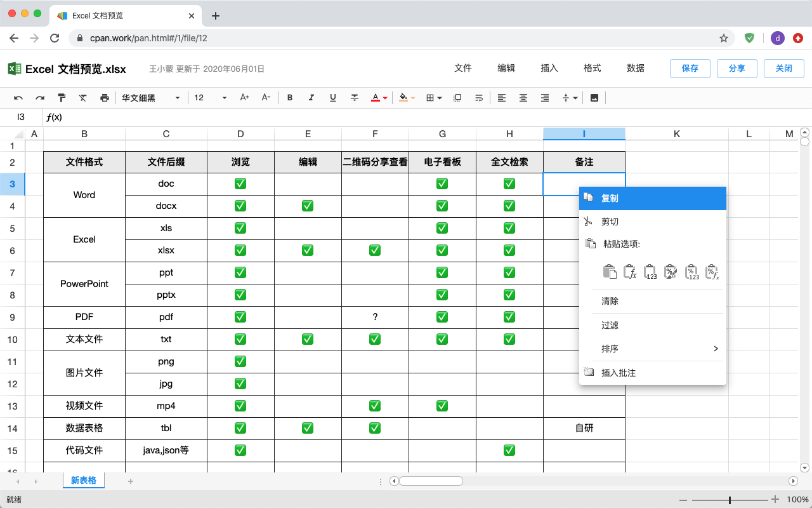Screen dimensions: 812x508
Task: Open the font size 12 dropdown
Action: pyautogui.click(x=211, y=98)
